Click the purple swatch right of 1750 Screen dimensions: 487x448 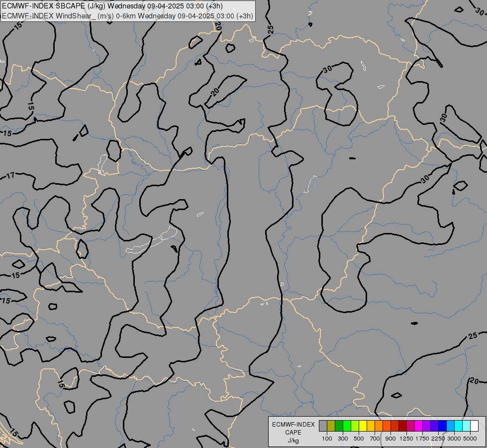tap(426, 426)
